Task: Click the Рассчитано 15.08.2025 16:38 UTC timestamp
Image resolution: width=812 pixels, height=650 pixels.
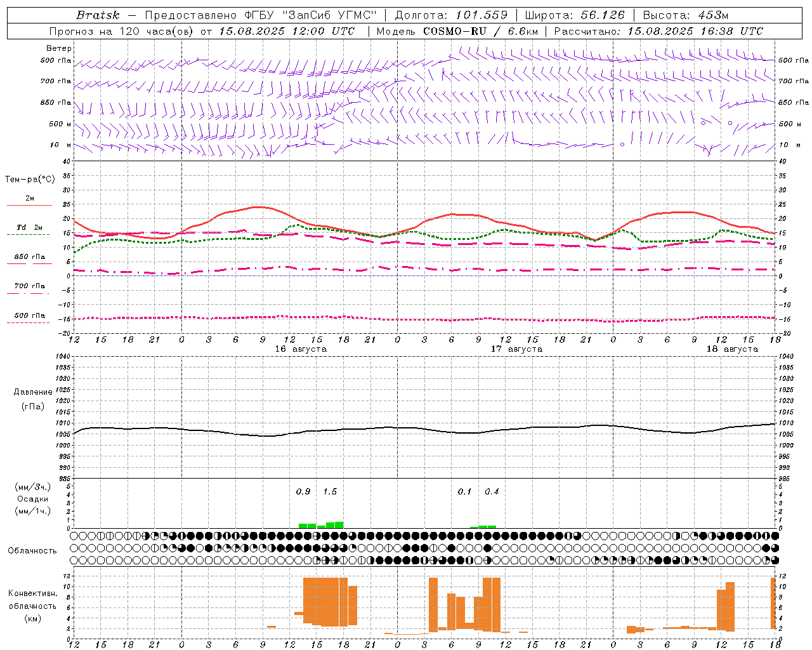Action: (x=658, y=31)
